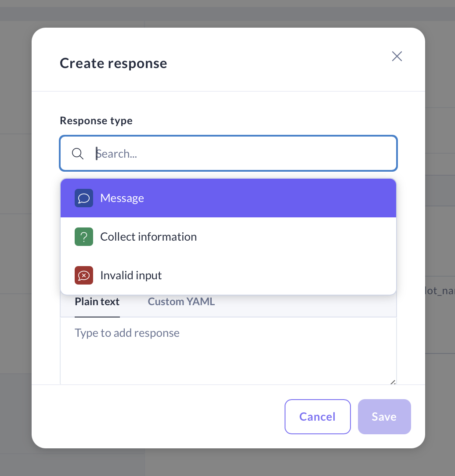Click the red Invalid input icon
The image size is (455, 476).
click(x=83, y=275)
